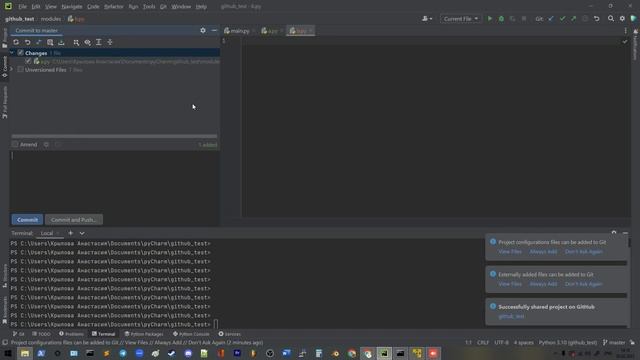Open the Python Console tool window tab
This screenshot has width=640, height=360.
pyautogui.click(x=191, y=334)
